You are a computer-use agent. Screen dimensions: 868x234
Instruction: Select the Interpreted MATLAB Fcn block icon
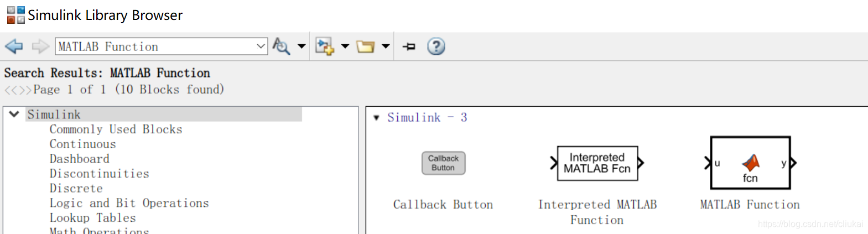[x=597, y=163]
